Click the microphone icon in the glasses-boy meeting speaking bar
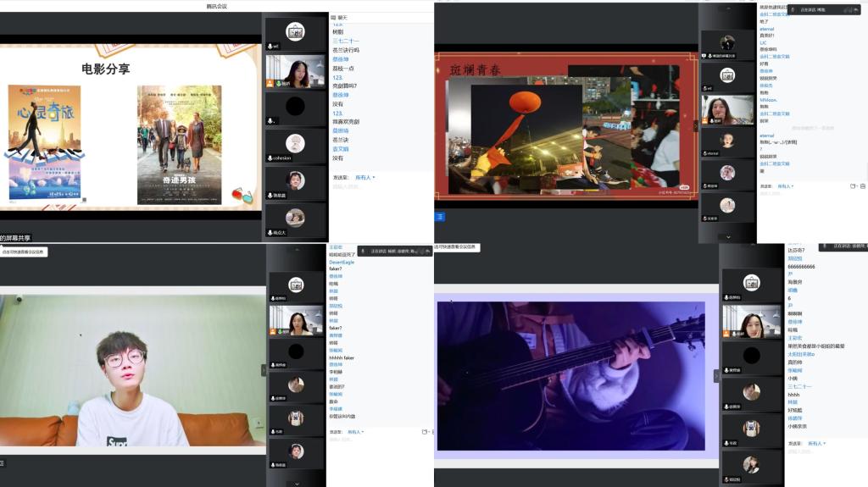Viewport: 868px width, 487px height. click(x=363, y=252)
